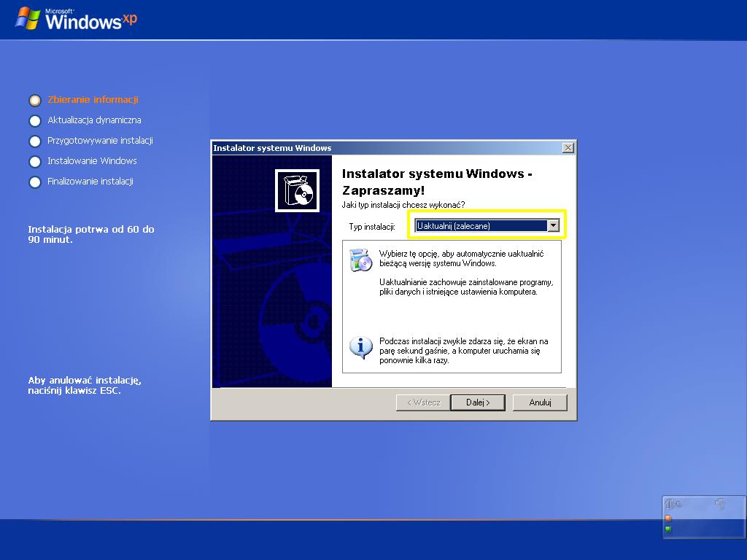Select the Przygotowywanie instalacji step indicator
The image size is (747, 560).
(35, 141)
